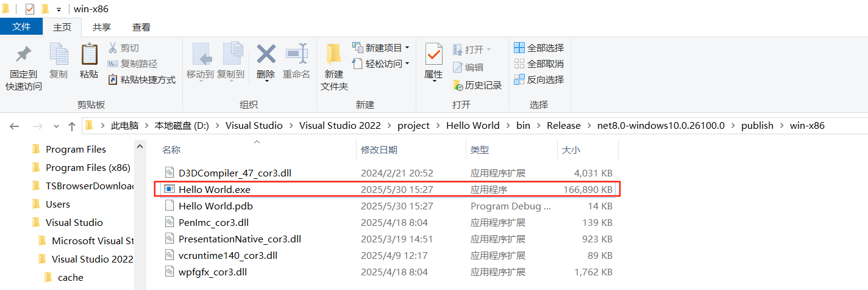
Task: Click the Copy (复制) ribbon icon
Action: coord(59,54)
